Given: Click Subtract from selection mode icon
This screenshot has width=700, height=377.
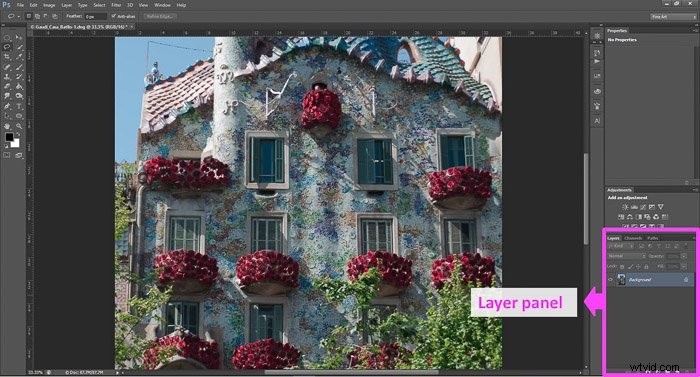Looking at the screenshot, I should pyautogui.click(x=46, y=16).
